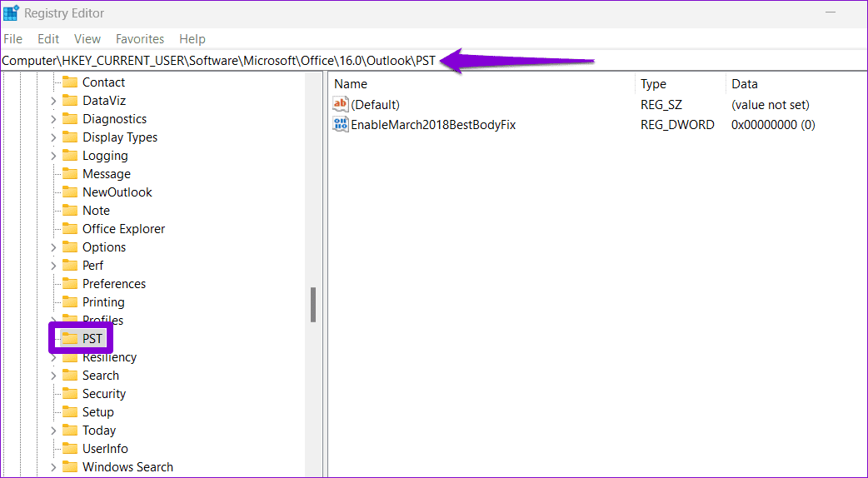The height and width of the screenshot is (478, 868).
Task: Select the NewOutlook tree label
Action: [x=117, y=192]
